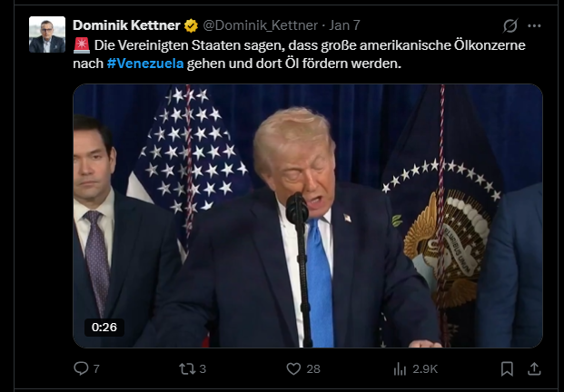This screenshot has height=392, width=564.
Task: Play the embedded press conference video
Action: coord(307,216)
